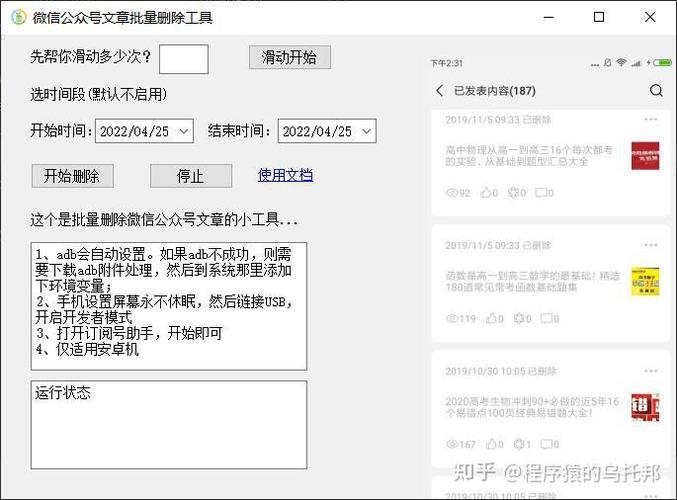Tap the wow/share icon on the 函数 article
677x500 pixels.
(x=519, y=318)
